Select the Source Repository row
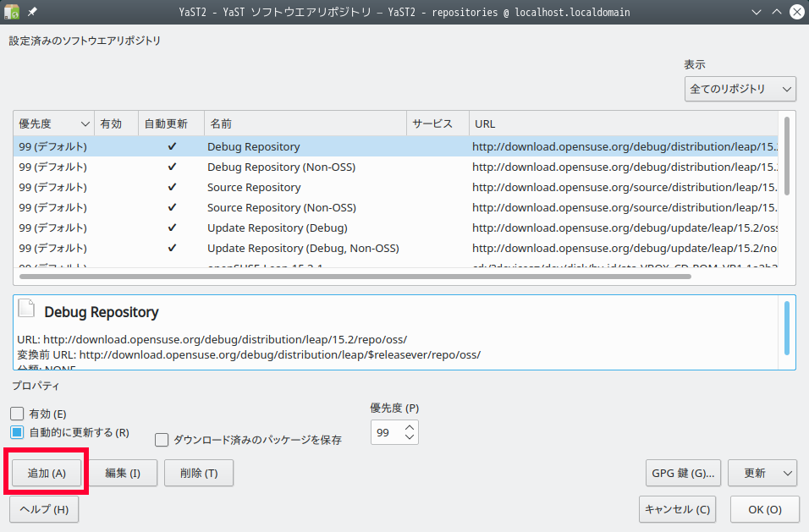809x532 pixels. click(396, 187)
